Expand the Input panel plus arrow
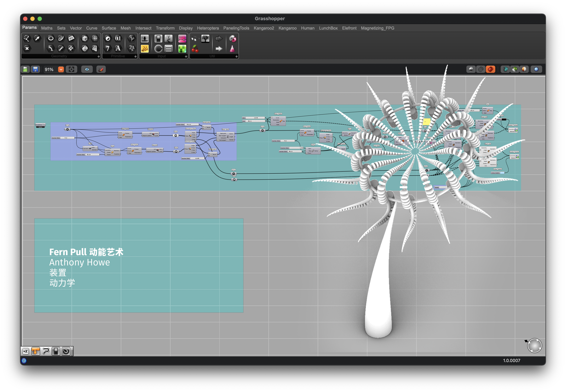 point(186,56)
